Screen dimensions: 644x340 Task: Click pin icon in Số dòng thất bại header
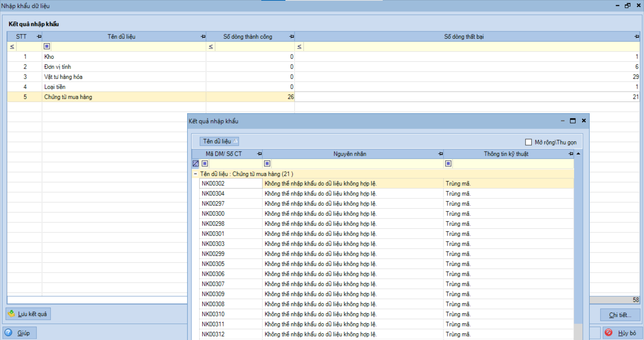[x=637, y=37]
